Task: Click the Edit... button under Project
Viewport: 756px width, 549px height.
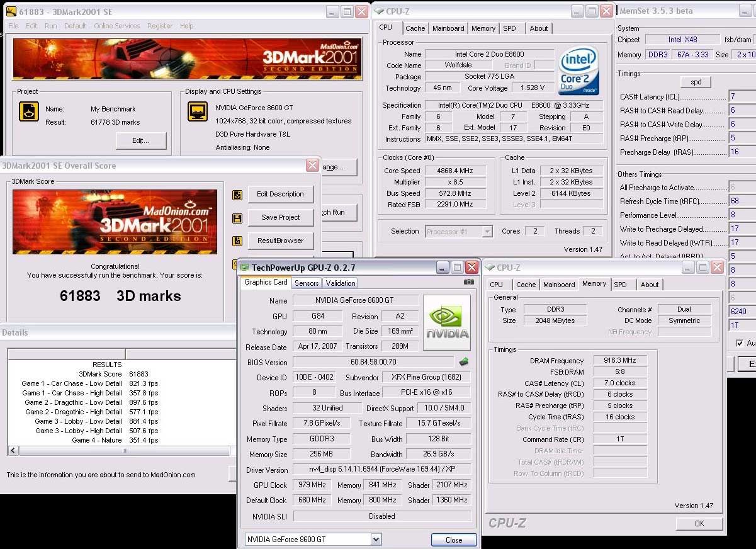Action: (140, 140)
